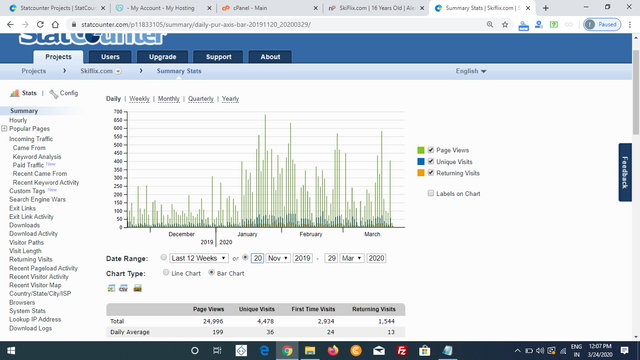640x360 pixels.
Task: Open Config wrench icon
Action: pos(53,94)
